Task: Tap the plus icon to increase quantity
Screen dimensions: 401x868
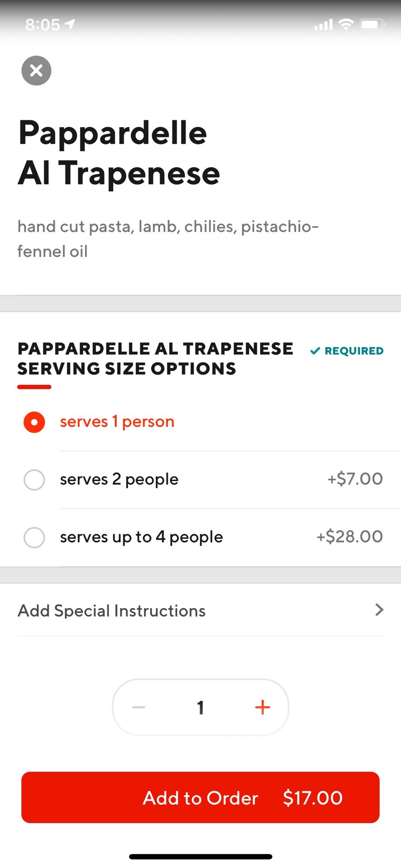Action: (263, 708)
